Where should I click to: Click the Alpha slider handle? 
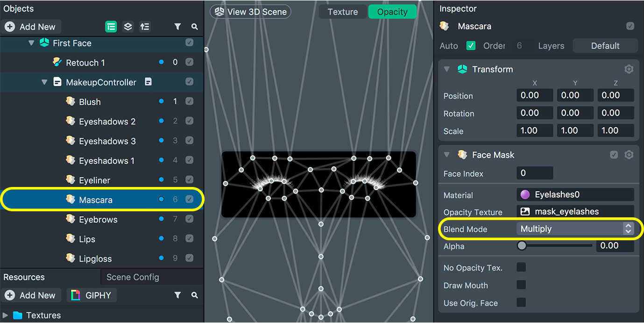[x=522, y=245]
